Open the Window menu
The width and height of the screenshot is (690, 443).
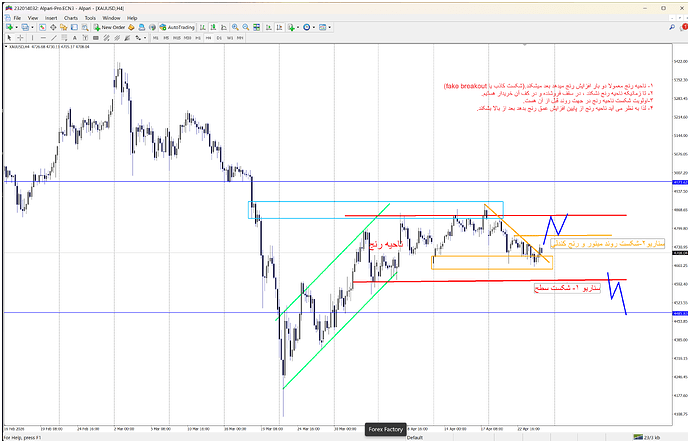[x=111, y=18]
